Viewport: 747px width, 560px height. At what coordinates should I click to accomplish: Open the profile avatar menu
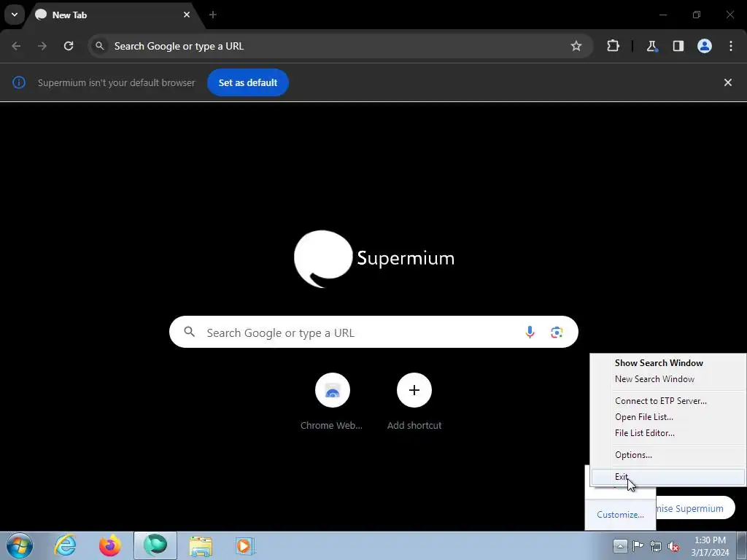click(705, 46)
